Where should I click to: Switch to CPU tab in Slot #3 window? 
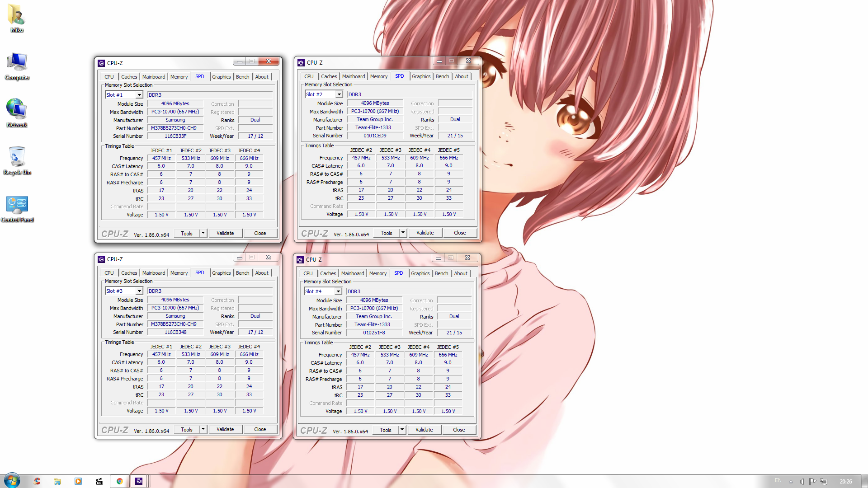click(x=109, y=273)
